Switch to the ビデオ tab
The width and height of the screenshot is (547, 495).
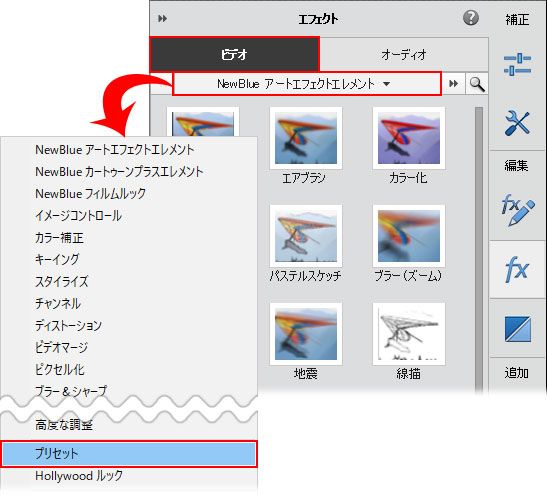pyautogui.click(x=234, y=54)
